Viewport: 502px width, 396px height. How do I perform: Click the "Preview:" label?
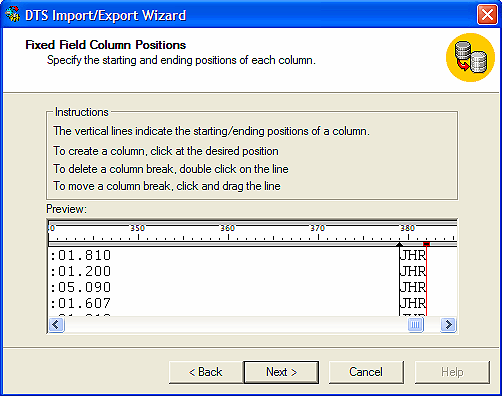click(x=66, y=209)
